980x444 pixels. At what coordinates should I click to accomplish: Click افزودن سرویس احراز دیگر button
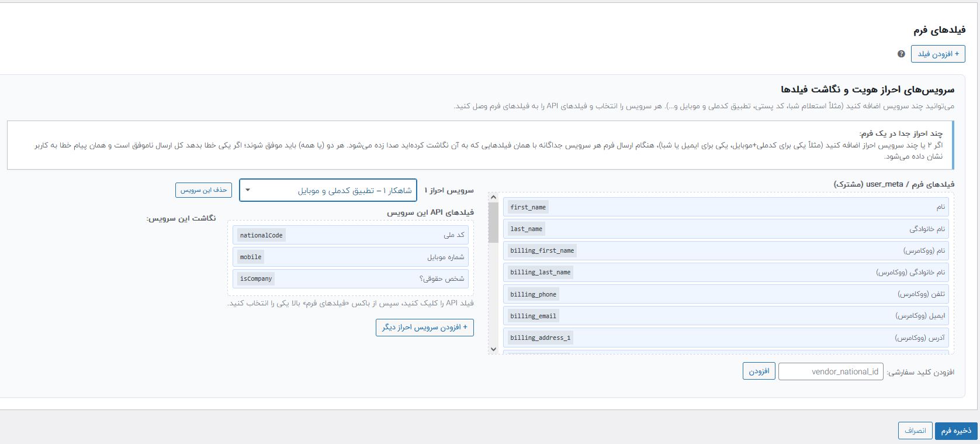pyautogui.click(x=425, y=327)
